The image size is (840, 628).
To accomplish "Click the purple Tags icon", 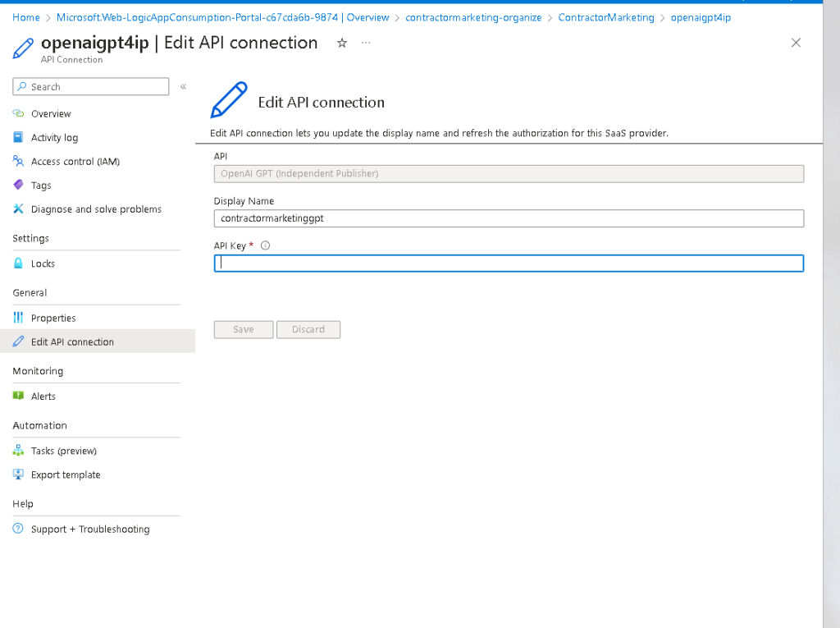I will [x=18, y=185].
